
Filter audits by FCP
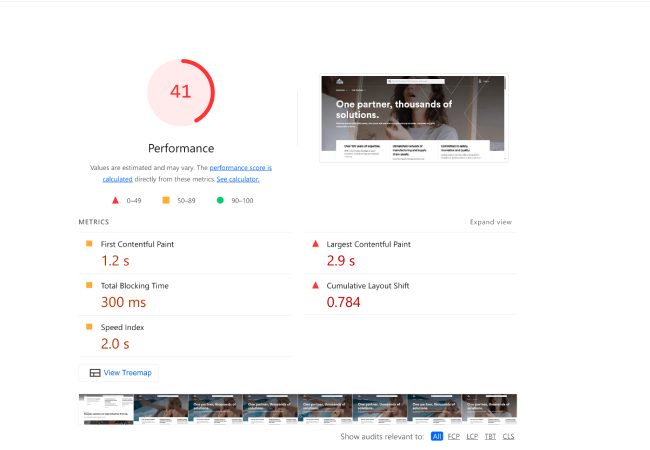(454, 437)
